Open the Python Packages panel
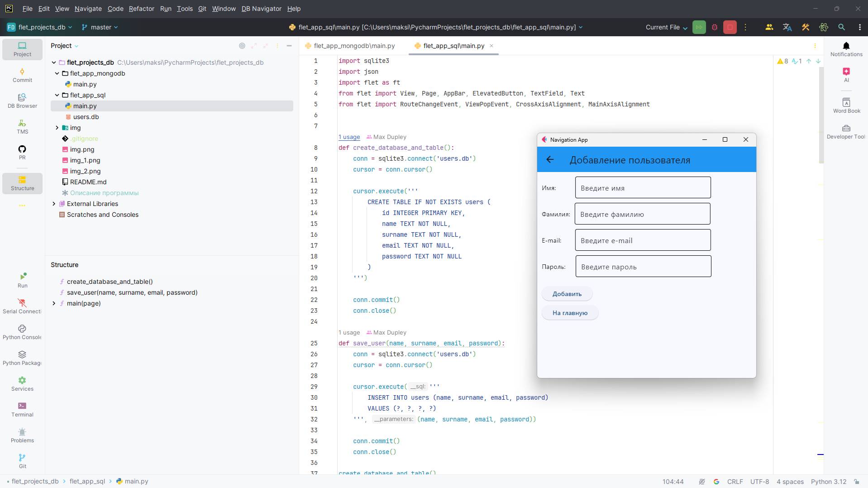Viewport: 868px width, 488px height. tap(22, 358)
